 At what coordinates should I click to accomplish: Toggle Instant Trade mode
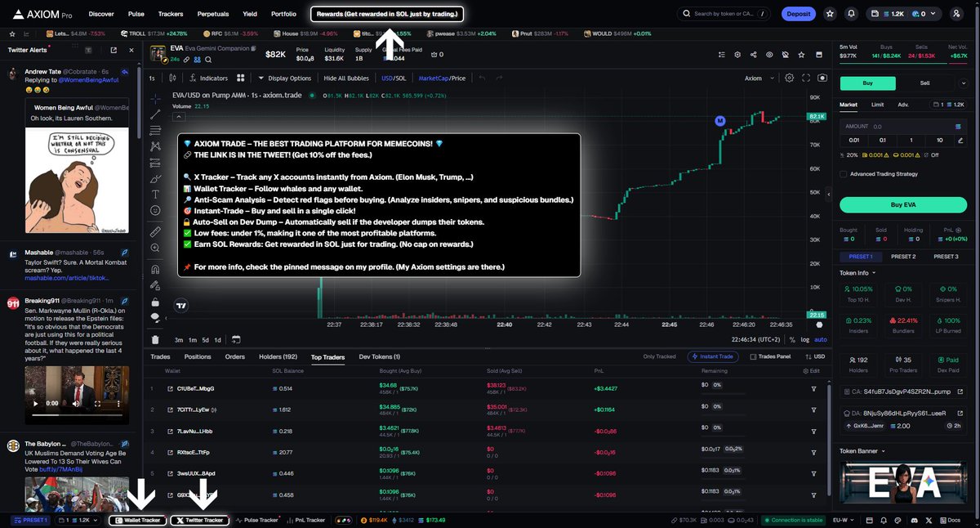pyautogui.click(x=715, y=356)
